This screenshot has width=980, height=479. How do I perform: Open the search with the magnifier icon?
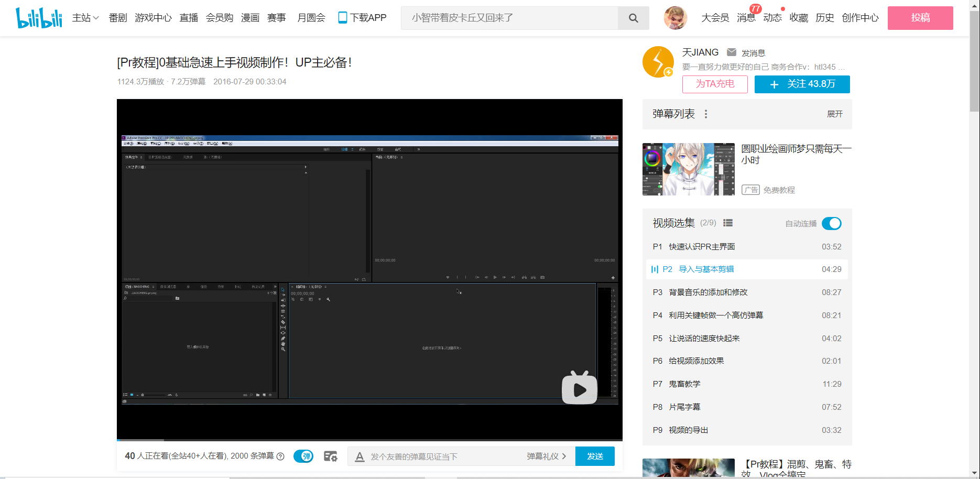click(633, 17)
